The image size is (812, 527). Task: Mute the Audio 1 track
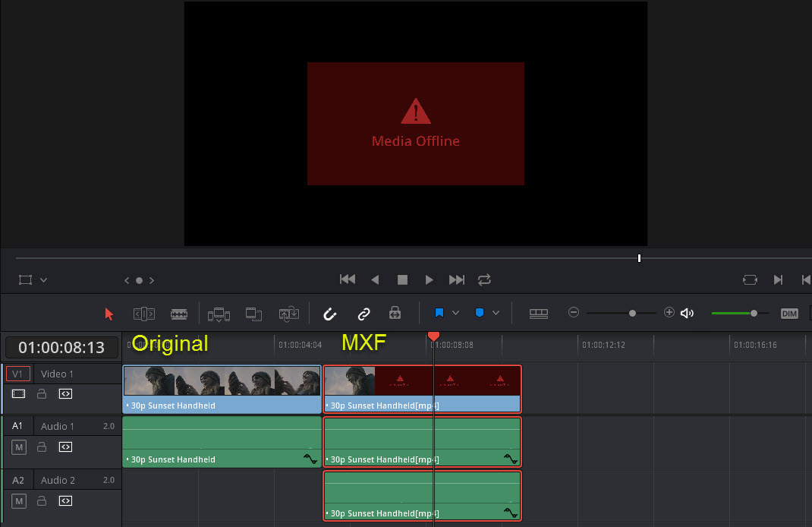[19, 447]
